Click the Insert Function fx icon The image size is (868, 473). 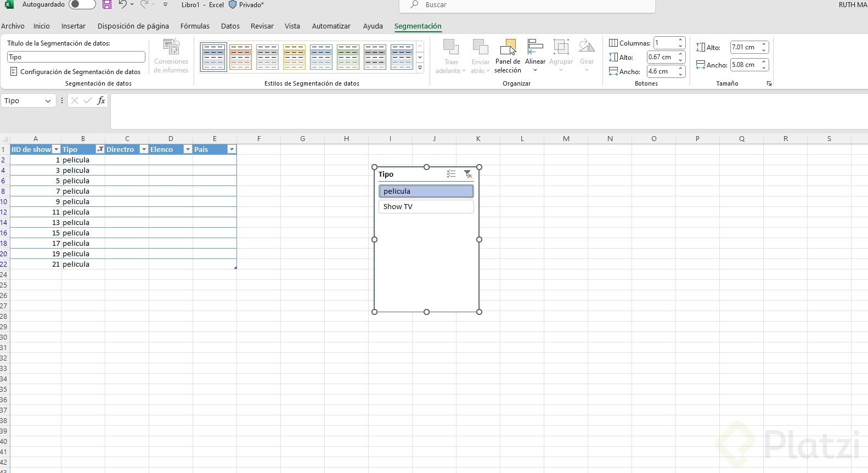pyautogui.click(x=101, y=100)
